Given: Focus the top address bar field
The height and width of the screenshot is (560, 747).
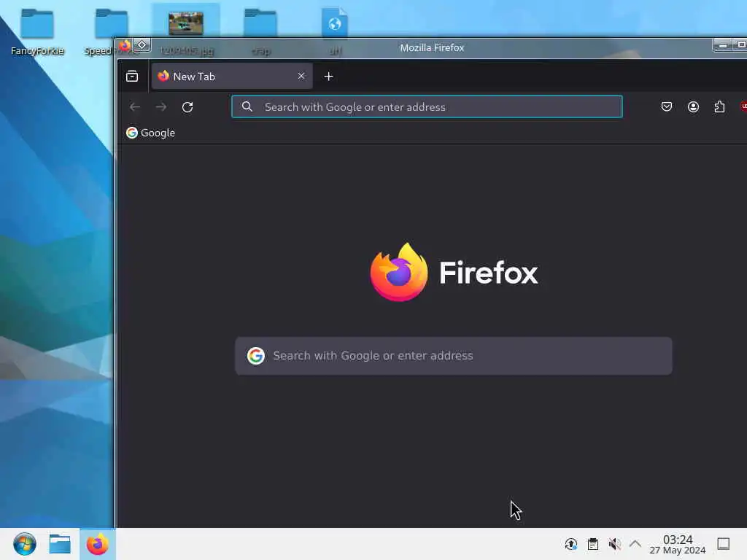Looking at the screenshot, I should [427, 106].
